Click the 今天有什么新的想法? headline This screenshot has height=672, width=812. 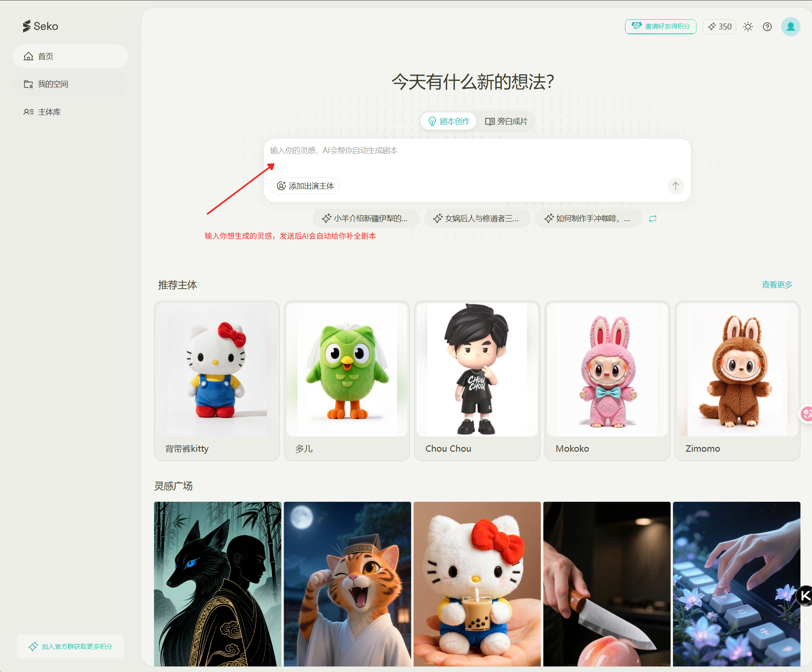click(x=473, y=82)
